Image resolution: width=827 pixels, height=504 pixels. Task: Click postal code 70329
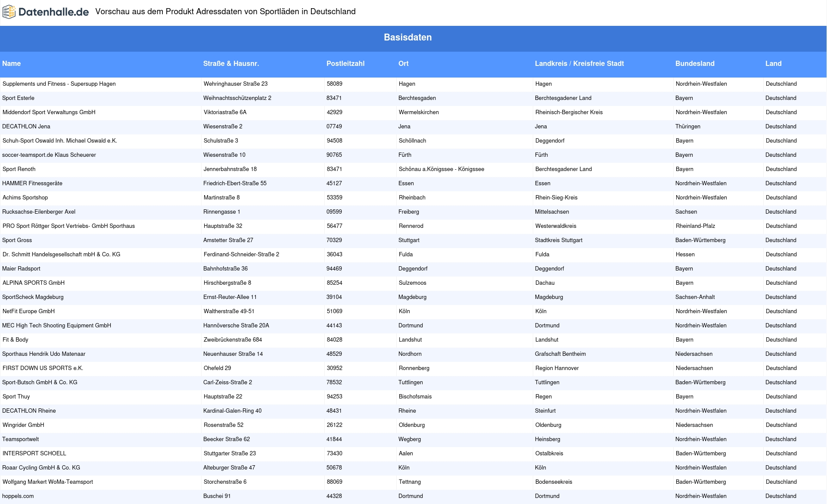tap(334, 240)
